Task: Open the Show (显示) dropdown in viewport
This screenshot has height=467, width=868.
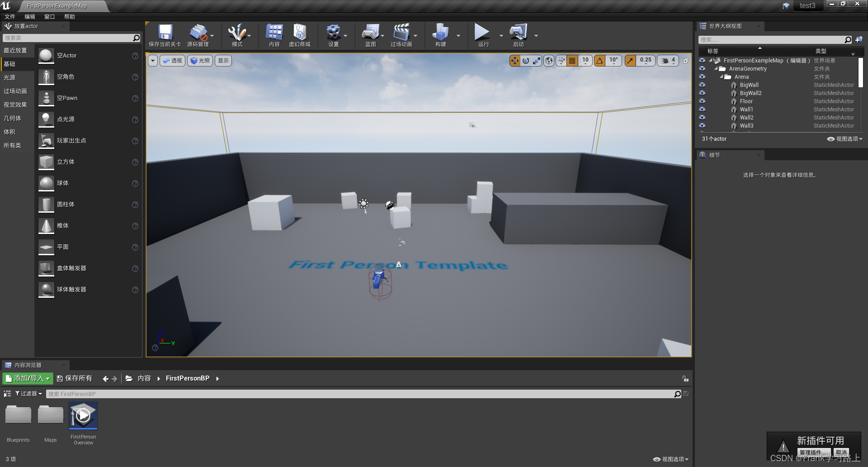Action: (223, 61)
